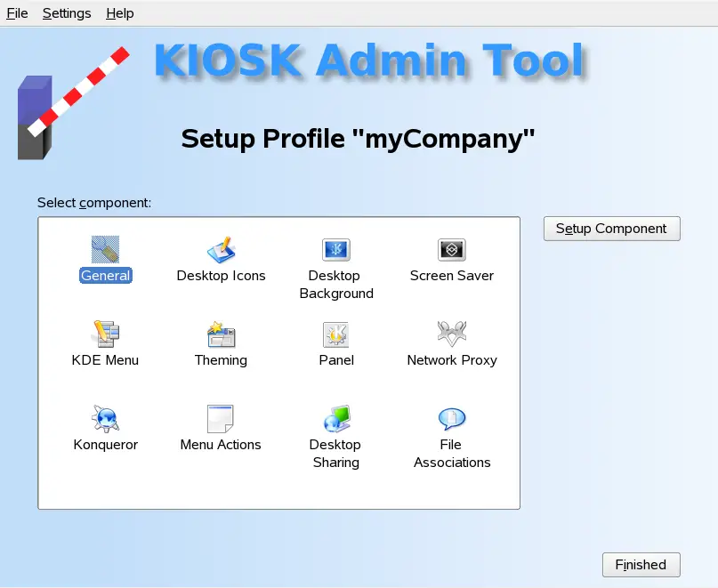
Task: Click inside the component selection panel
Action: (278, 489)
